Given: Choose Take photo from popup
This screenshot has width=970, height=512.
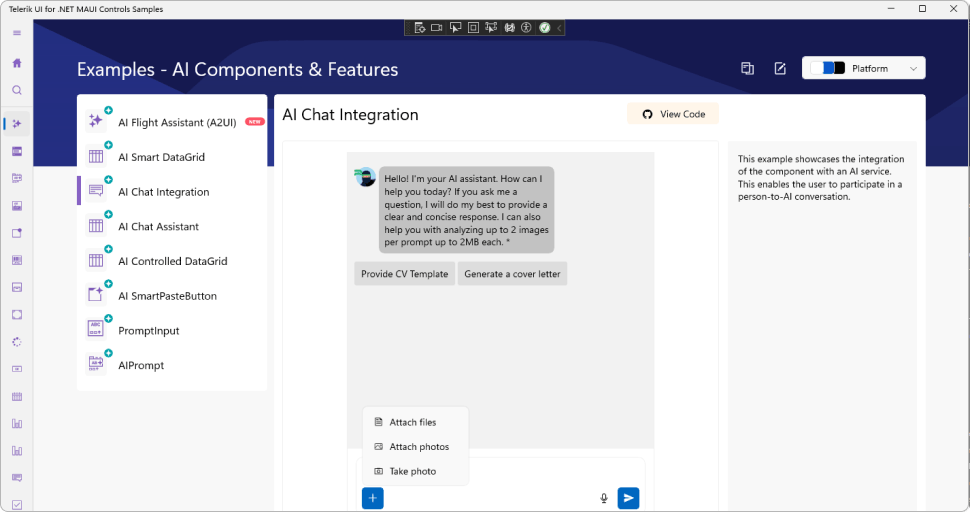Looking at the screenshot, I should (x=415, y=471).
